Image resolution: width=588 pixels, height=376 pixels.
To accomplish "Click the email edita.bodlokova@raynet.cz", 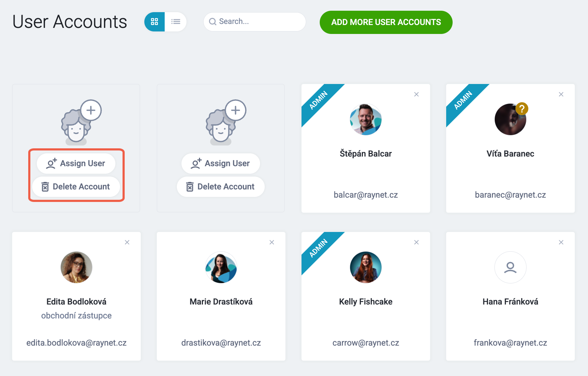I will coord(76,343).
